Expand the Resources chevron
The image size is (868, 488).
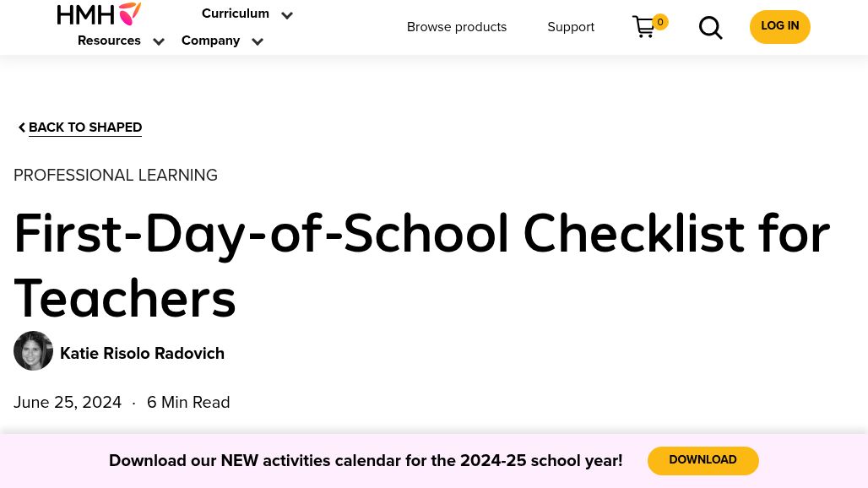[159, 42]
